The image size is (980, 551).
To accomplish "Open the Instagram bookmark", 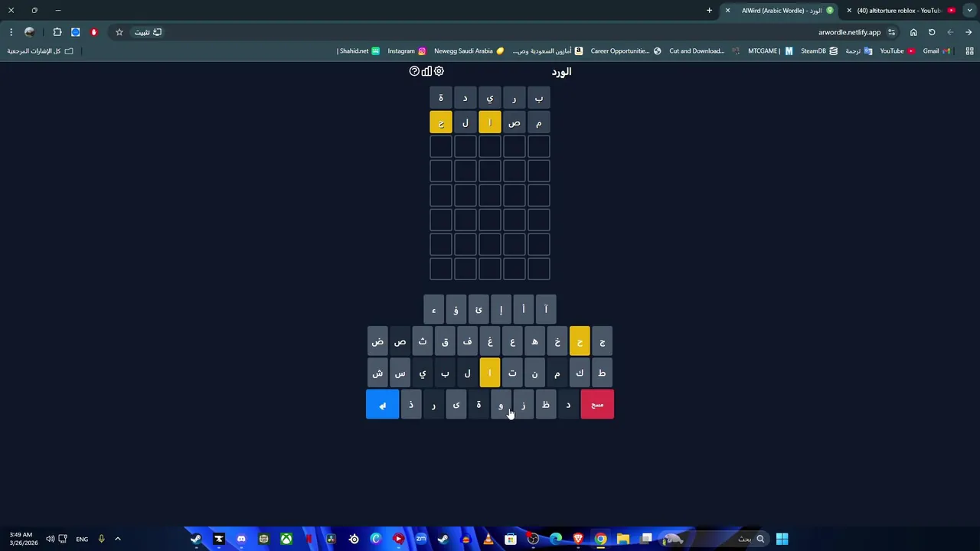I will pos(407,51).
